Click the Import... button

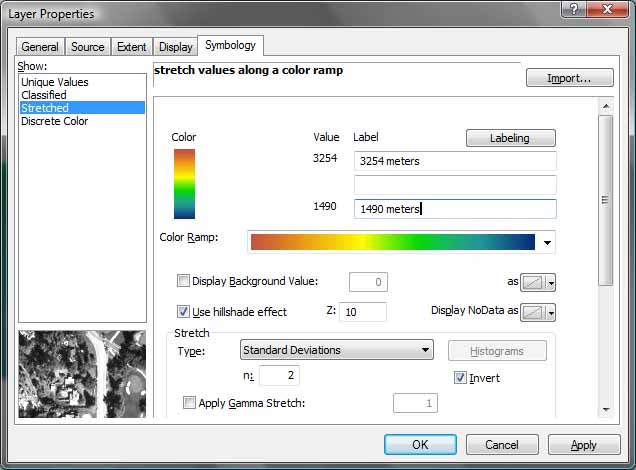[566, 78]
